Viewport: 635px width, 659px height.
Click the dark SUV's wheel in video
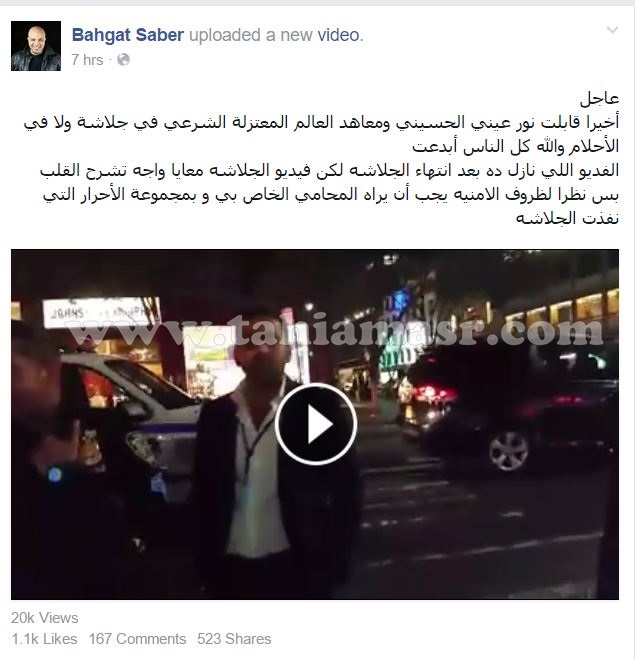click(x=509, y=451)
